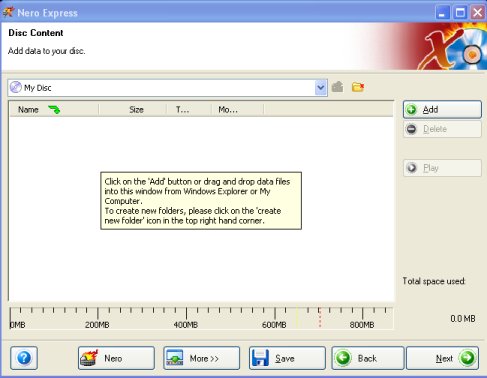487x378 pixels.
Task: Click the Total space used label
Action: pyautogui.click(x=434, y=281)
